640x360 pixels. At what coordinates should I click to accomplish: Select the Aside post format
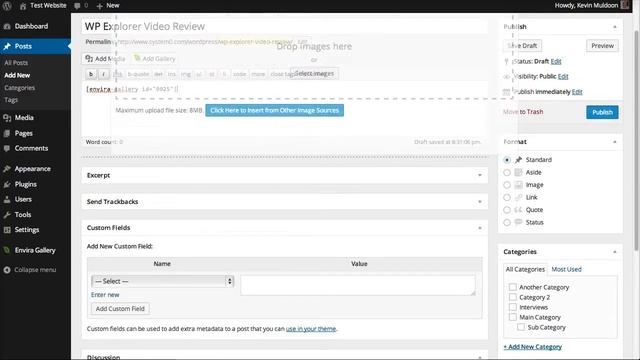(x=507, y=173)
